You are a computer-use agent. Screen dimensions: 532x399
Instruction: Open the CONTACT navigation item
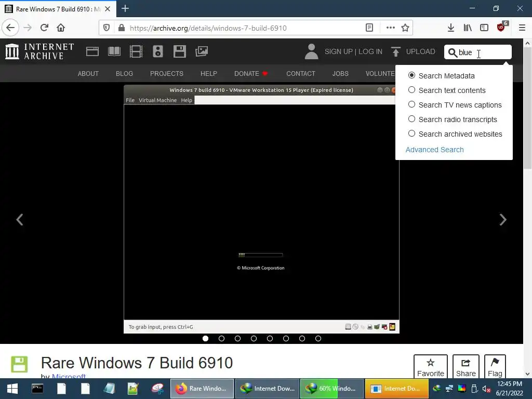point(301,74)
